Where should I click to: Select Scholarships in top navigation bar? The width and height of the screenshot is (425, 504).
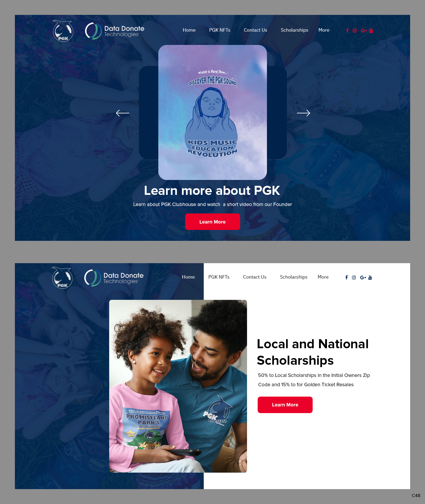click(x=294, y=30)
